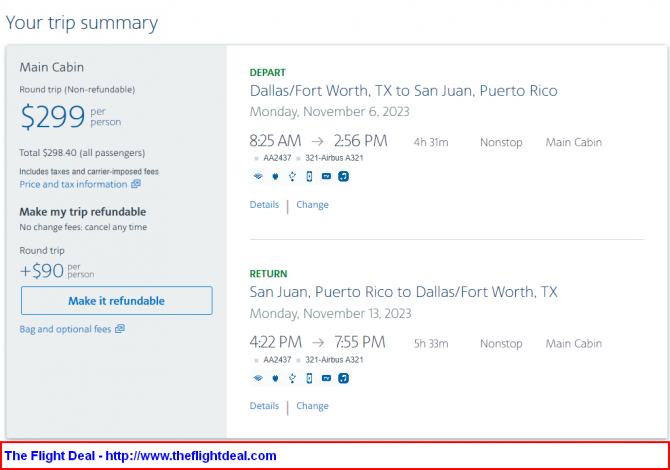Screen dimensions: 670x470
Task: Click the Wi-Fi icon on the return flight
Action: pos(258,378)
